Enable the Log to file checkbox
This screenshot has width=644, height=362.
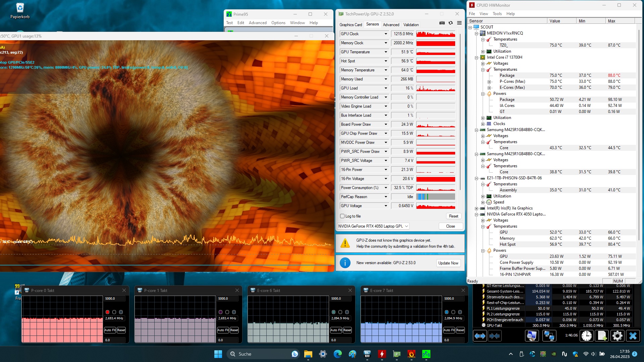click(342, 216)
